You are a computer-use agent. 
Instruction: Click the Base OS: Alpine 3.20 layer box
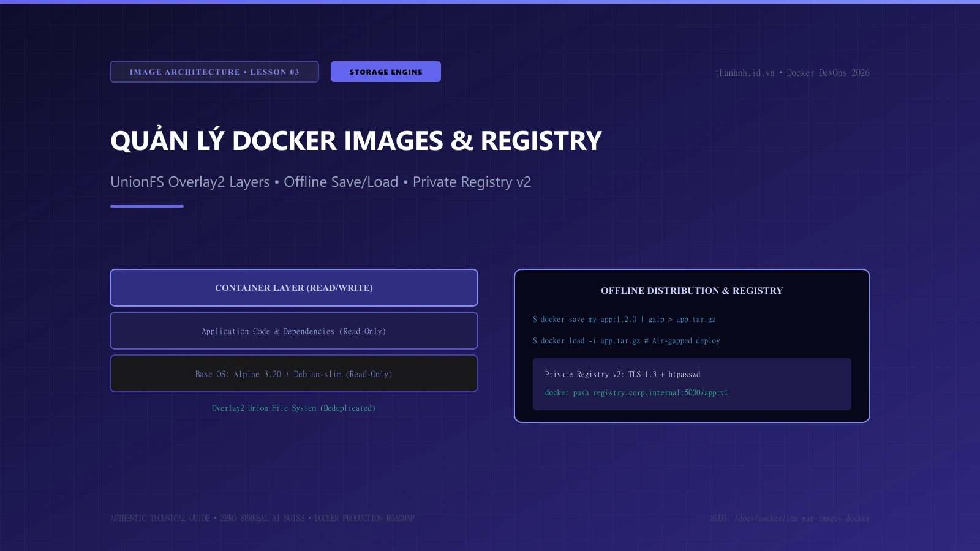(x=294, y=373)
